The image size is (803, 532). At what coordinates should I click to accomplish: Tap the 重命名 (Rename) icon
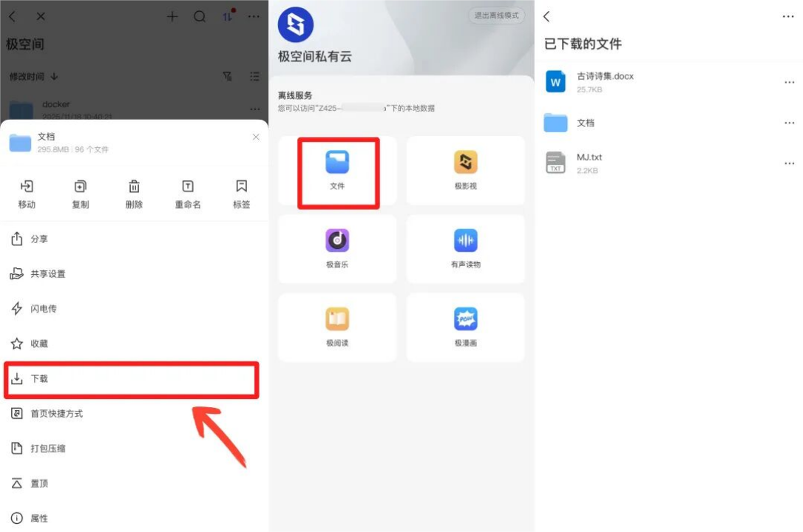[x=188, y=187]
